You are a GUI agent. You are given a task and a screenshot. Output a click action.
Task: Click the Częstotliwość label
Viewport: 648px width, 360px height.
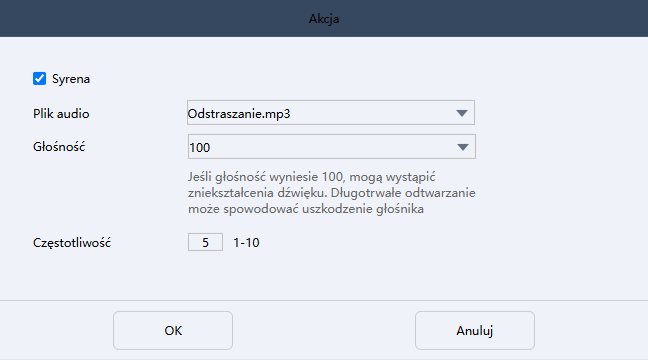point(72,243)
